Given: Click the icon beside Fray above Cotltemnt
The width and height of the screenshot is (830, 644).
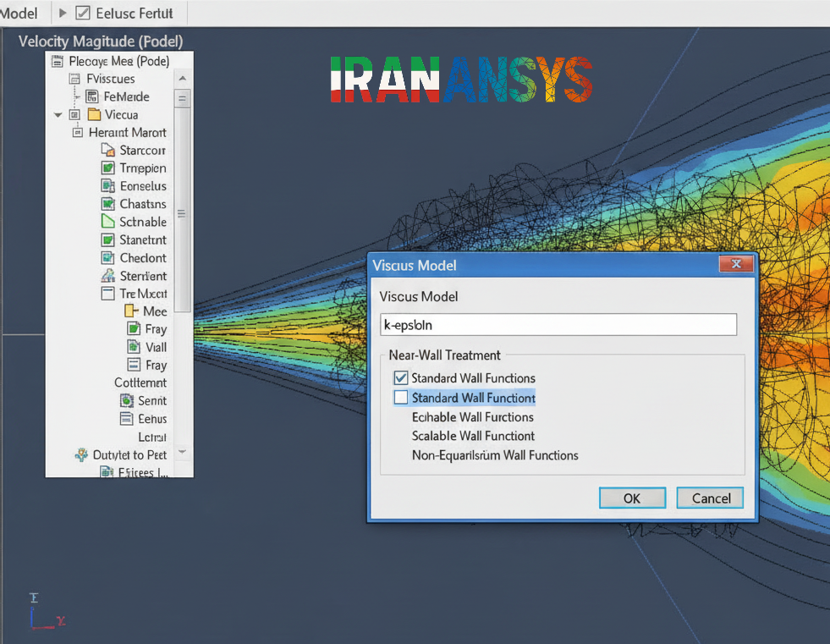Looking at the screenshot, I should point(134,365).
